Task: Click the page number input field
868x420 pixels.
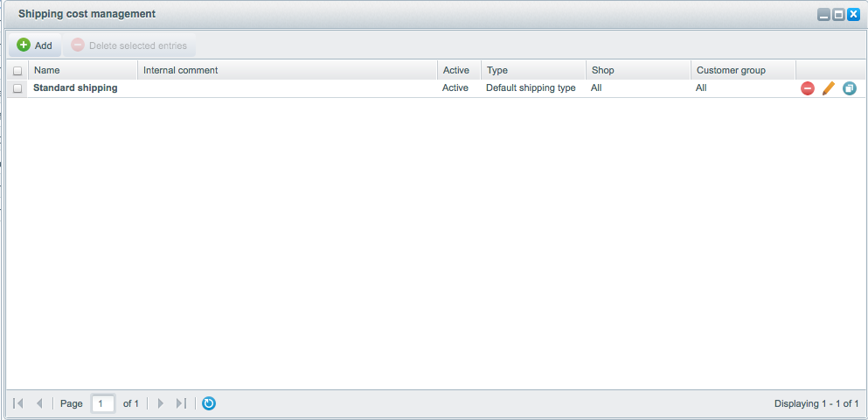Action: [103, 403]
